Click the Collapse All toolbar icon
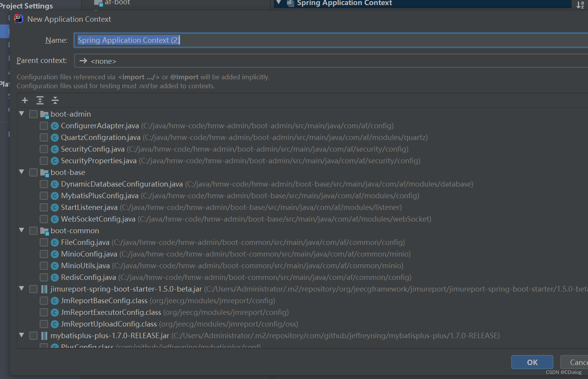588x379 pixels. pos(55,100)
